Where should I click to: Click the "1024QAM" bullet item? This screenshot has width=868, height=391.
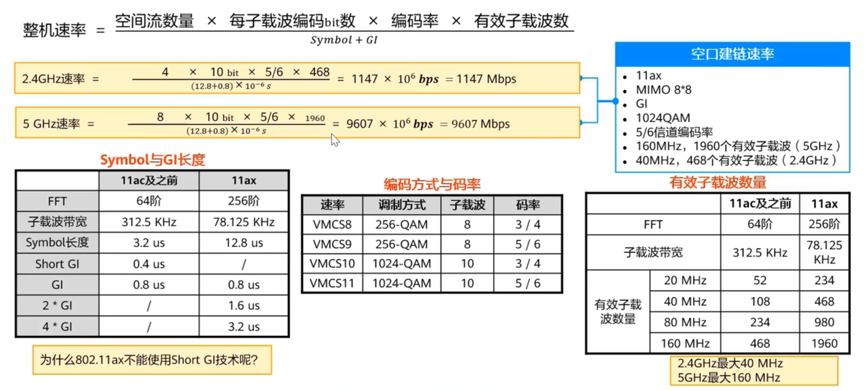coord(663,118)
